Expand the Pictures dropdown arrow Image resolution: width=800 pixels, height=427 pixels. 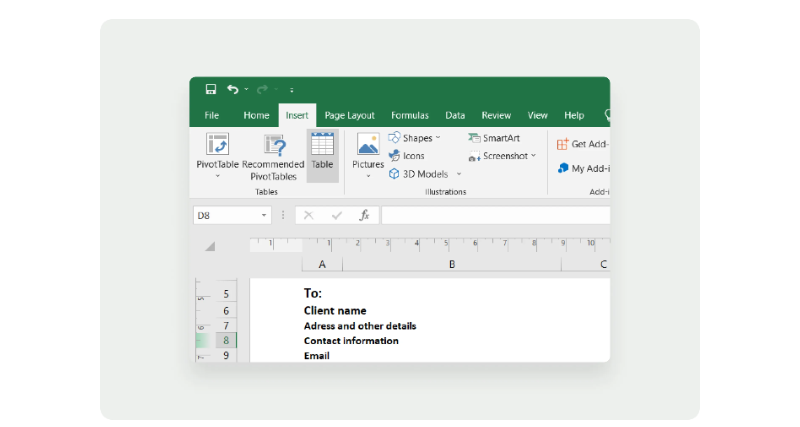click(x=368, y=177)
